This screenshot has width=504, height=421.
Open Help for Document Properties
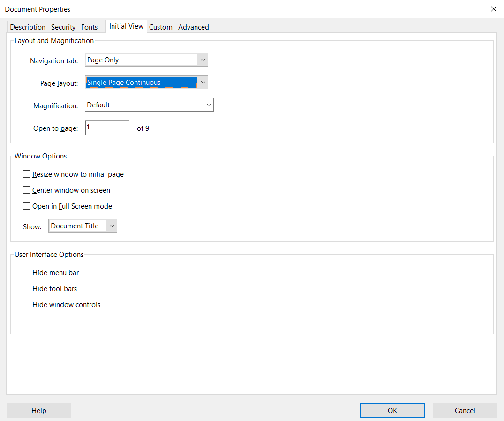tap(39, 410)
